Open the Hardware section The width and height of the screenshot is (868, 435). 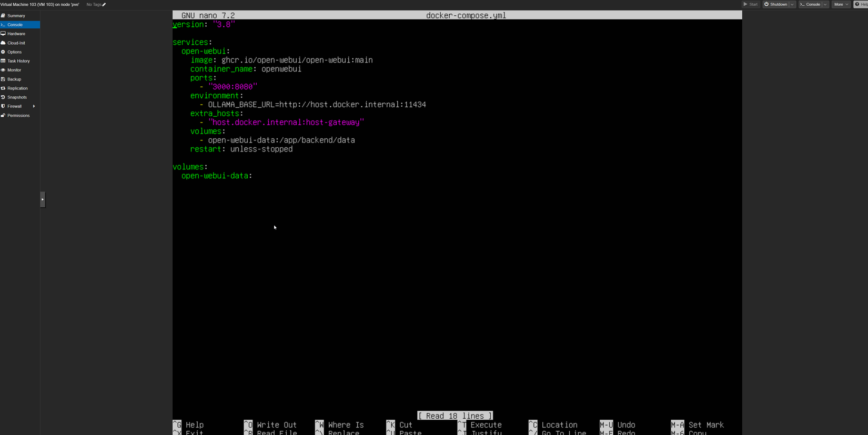pos(20,34)
